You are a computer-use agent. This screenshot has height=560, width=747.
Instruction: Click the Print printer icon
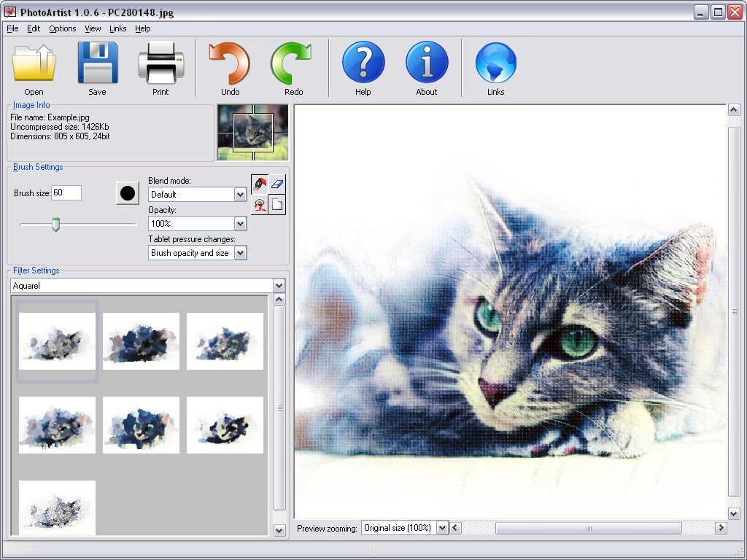click(x=160, y=64)
